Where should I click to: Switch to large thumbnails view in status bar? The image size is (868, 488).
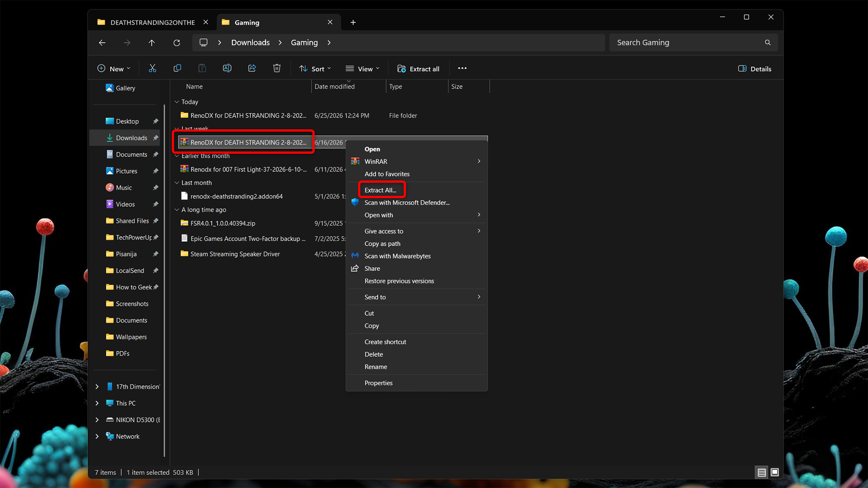click(774, 472)
